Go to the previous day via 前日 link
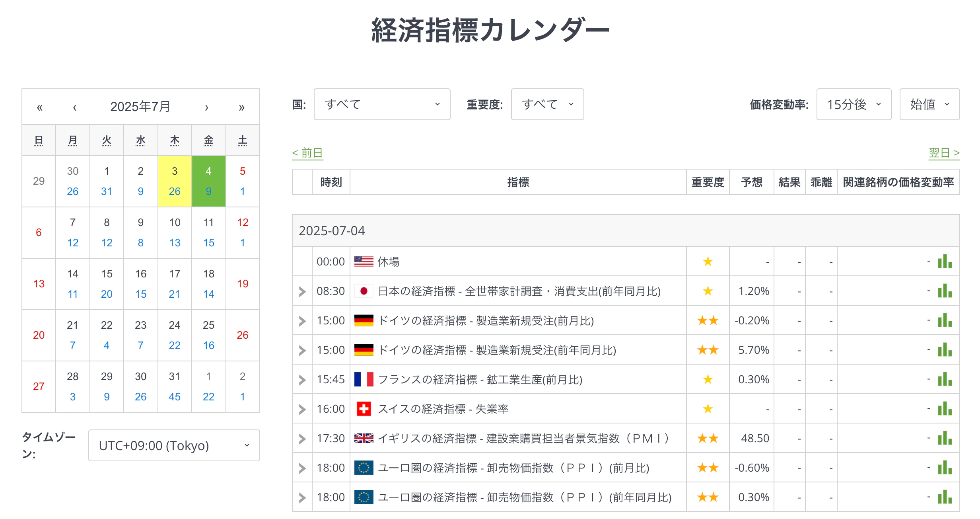The image size is (980, 519). (307, 153)
